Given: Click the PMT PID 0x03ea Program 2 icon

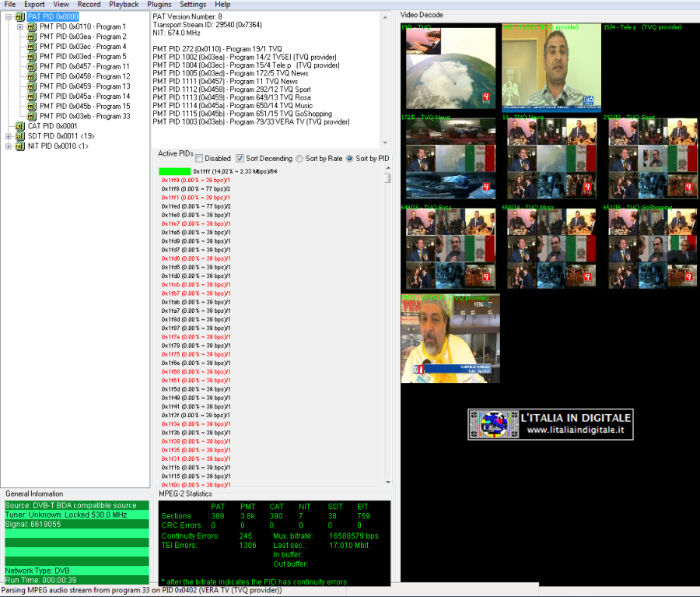Looking at the screenshot, I should [31, 37].
